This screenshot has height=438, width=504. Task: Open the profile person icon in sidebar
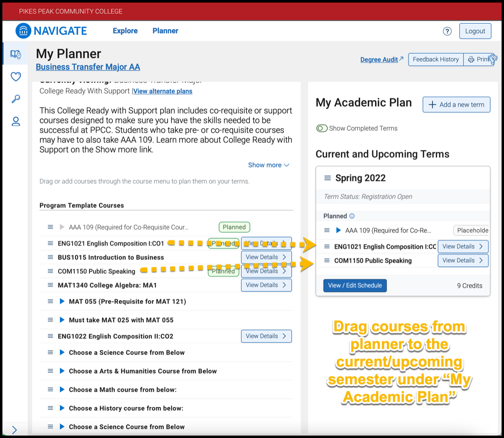(16, 121)
